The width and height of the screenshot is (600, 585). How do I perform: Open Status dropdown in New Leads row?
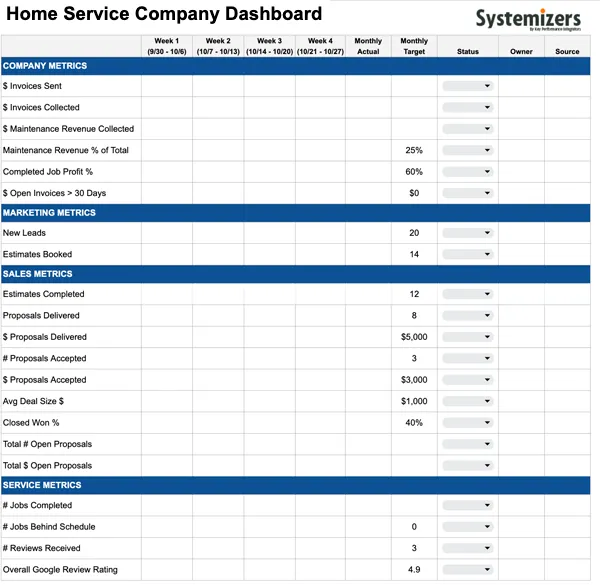coord(468,233)
